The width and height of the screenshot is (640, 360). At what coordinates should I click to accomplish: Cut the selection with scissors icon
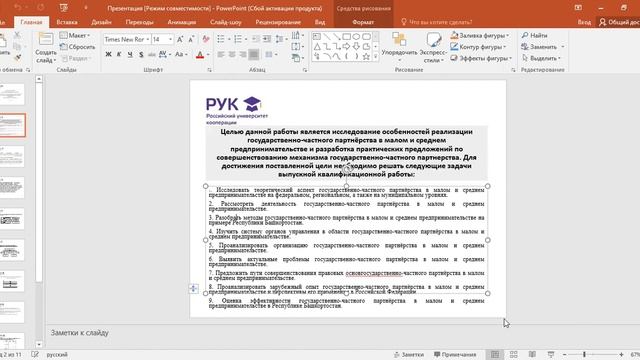click(17, 35)
